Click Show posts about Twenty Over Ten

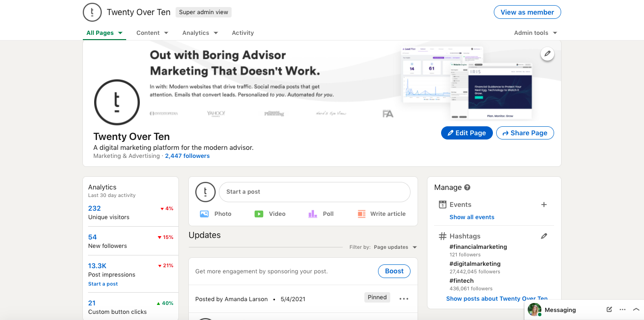coord(497,299)
